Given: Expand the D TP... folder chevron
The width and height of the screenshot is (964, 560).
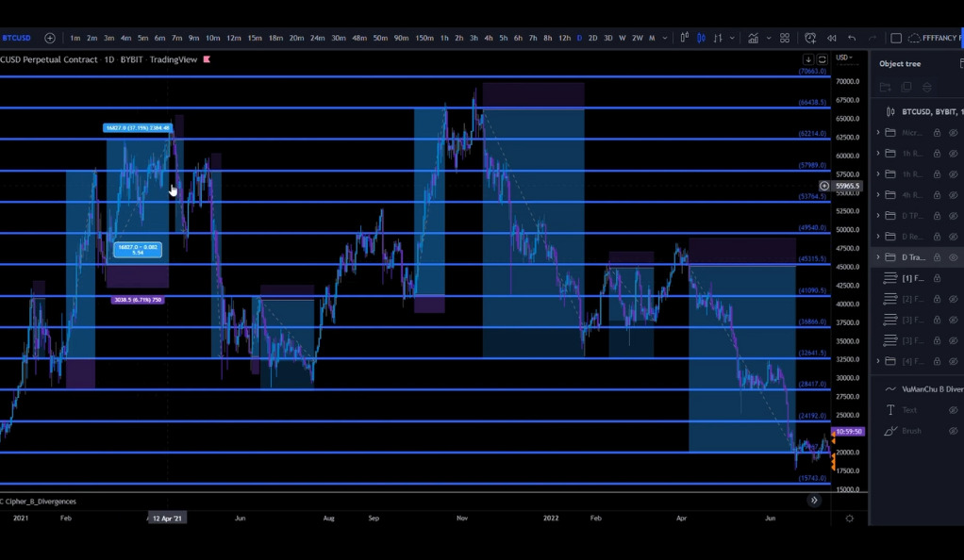Looking at the screenshot, I should pos(878,216).
